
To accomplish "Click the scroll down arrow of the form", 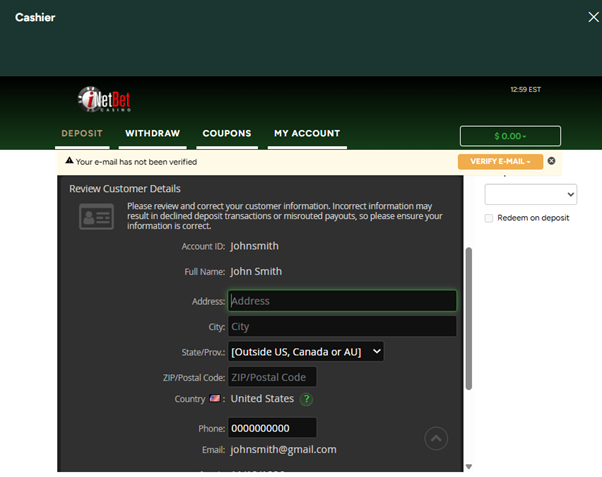I will coord(468,466).
